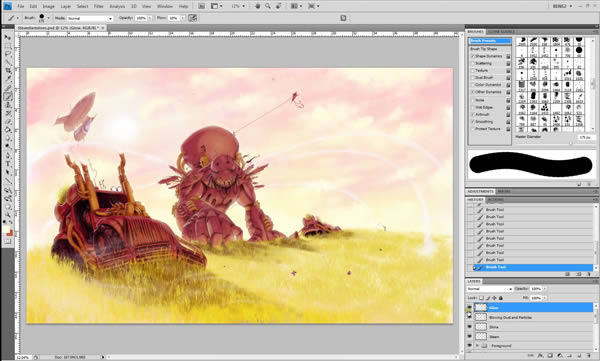Viewport: 600px width, 361px height.
Task: Launch Bridge from the application bar
Action: [x=201, y=6]
